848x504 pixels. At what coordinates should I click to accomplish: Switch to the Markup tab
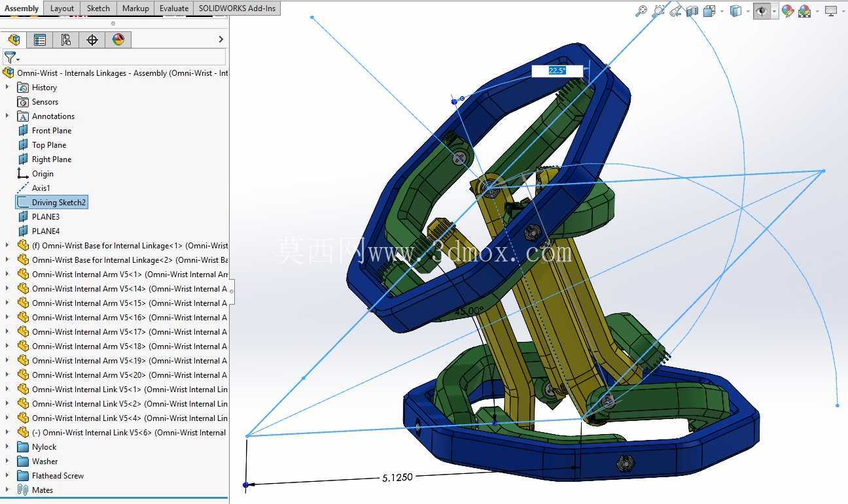135,8
